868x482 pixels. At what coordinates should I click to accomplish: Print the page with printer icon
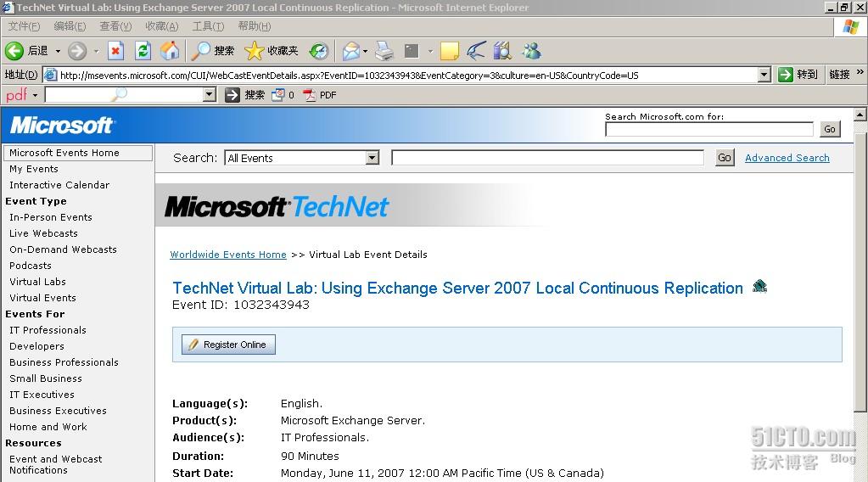click(384, 51)
